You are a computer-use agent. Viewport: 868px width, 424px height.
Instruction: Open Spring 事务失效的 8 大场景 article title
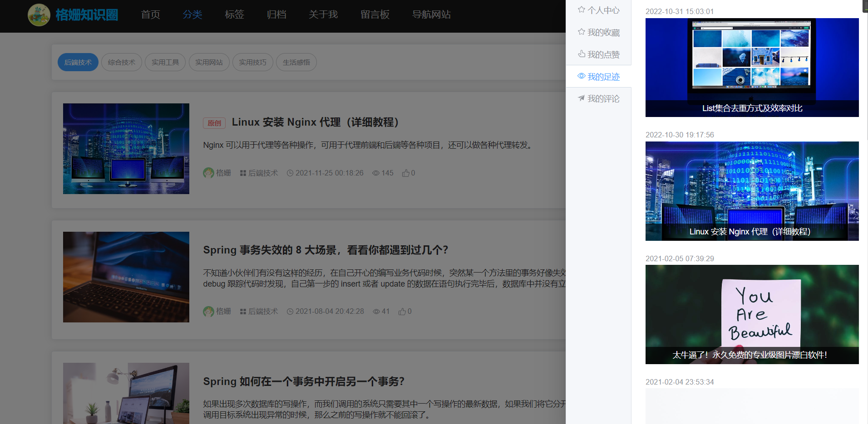coord(325,250)
